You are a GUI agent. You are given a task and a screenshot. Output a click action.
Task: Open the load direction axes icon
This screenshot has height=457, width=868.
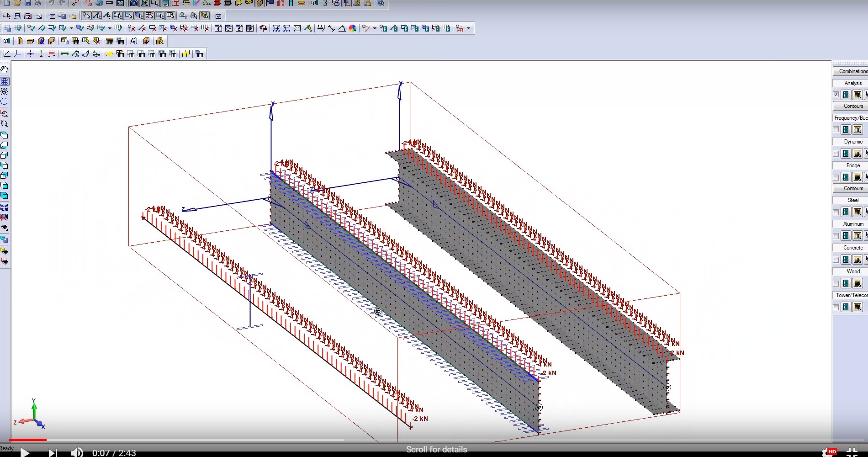pos(17,54)
